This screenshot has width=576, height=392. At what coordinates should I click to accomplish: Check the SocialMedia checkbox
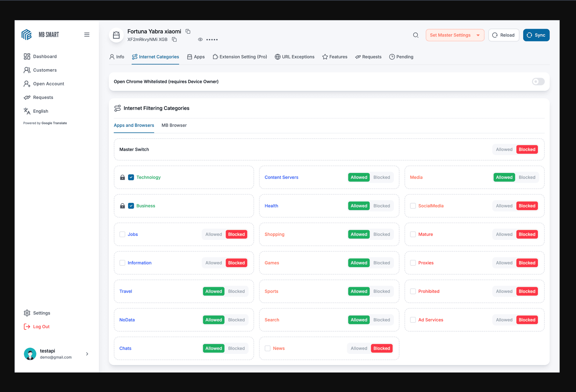(413, 206)
